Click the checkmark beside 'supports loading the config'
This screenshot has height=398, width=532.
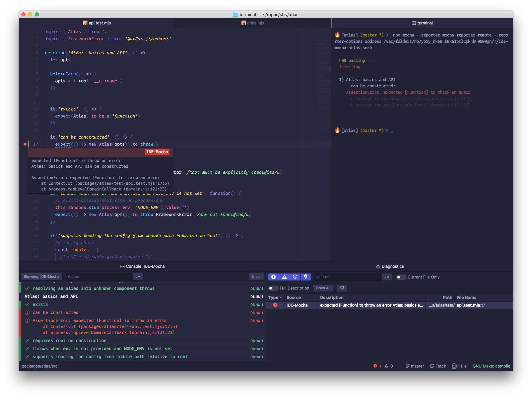(27, 356)
